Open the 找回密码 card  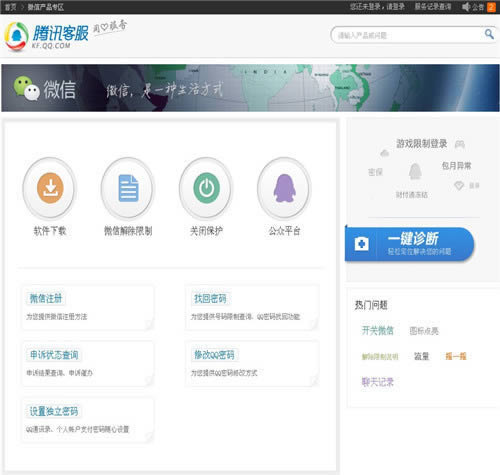pyautogui.click(x=252, y=307)
